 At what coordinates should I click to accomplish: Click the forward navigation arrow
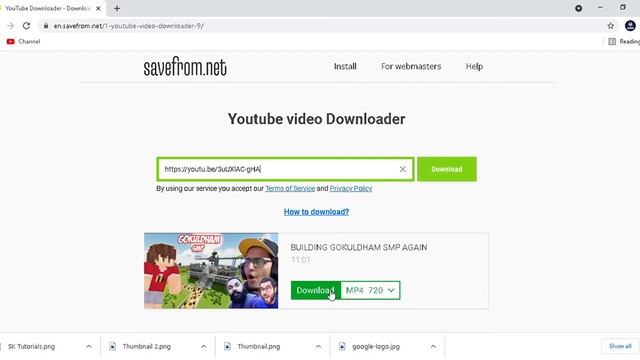(x=11, y=26)
